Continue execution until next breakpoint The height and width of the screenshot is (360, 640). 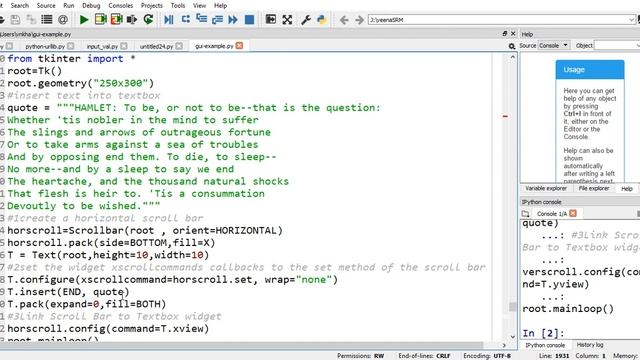(x=233, y=19)
